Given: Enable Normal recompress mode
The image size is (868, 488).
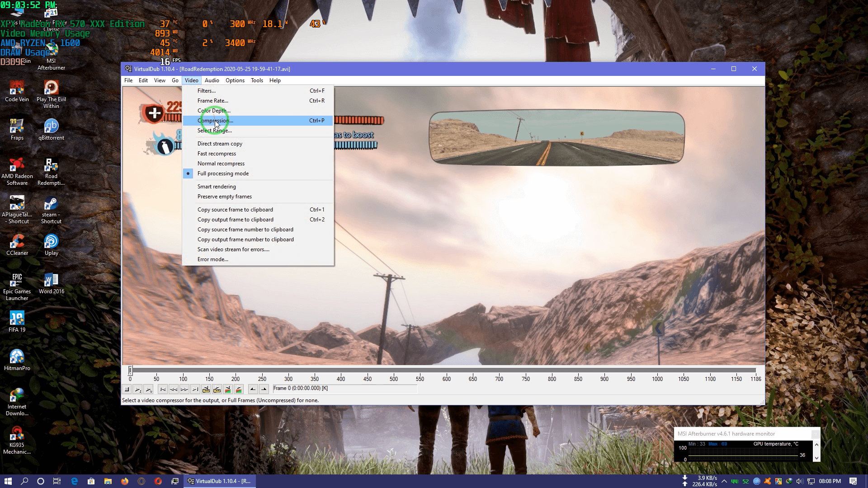Looking at the screenshot, I should [x=258, y=164].
